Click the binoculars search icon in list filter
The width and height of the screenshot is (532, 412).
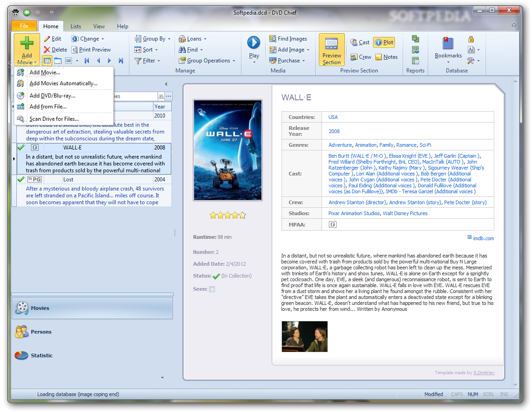click(x=161, y=96)
